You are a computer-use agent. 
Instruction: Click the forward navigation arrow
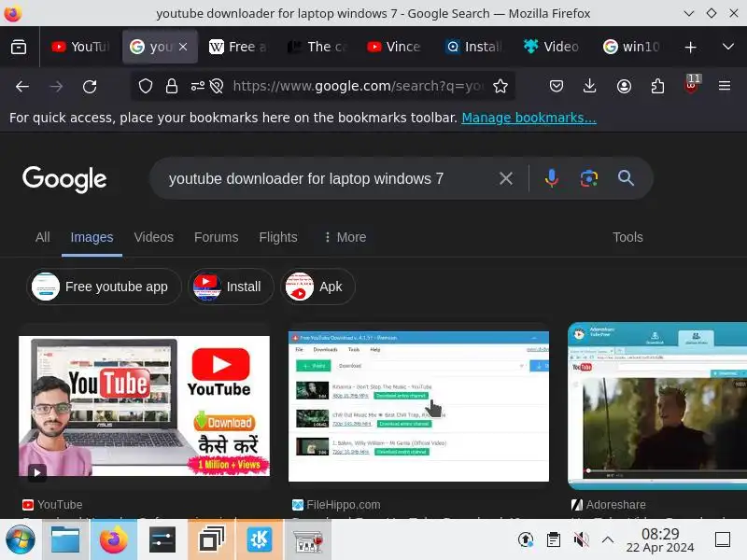56,86
